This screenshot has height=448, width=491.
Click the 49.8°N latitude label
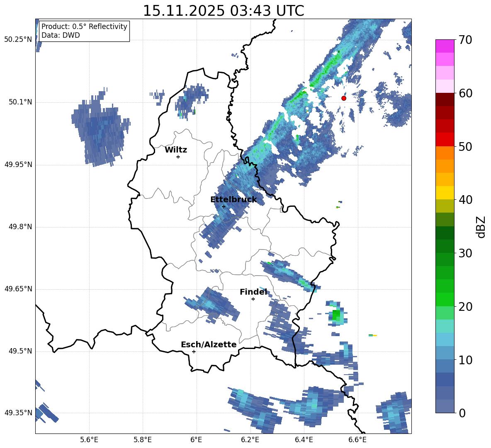[21, 227]
